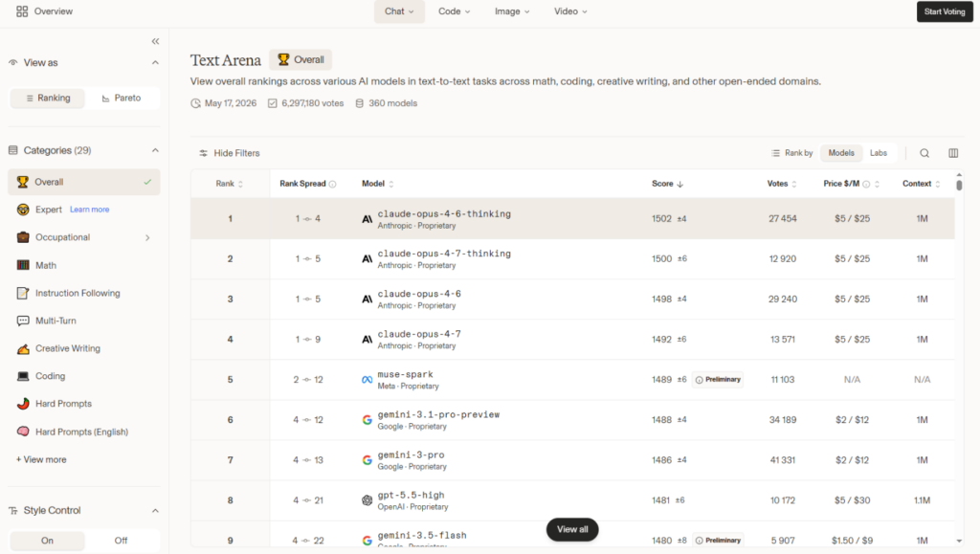Click scrollbar down arrow of table
Image resolution: width=980 pixels, height=554 pixels.
959,541
